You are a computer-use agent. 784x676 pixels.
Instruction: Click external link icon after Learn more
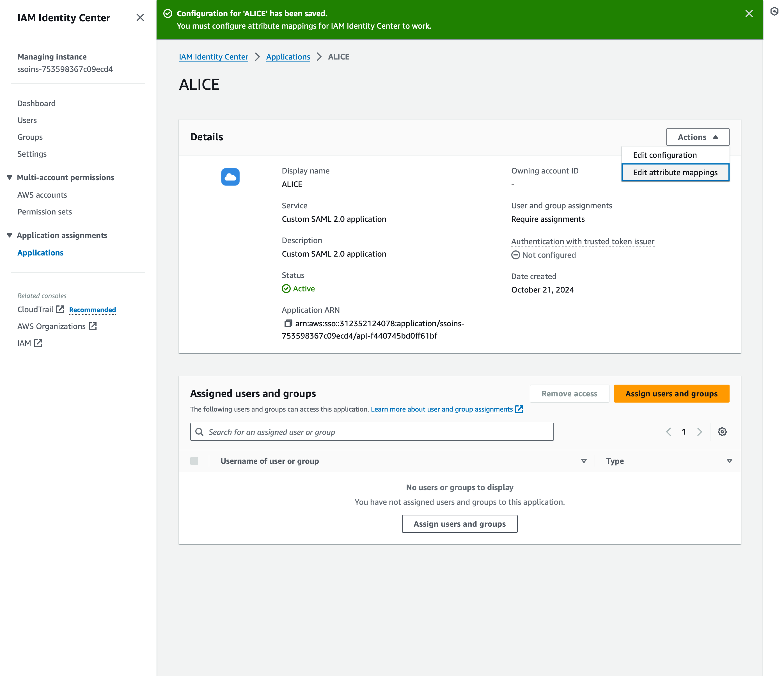(x=519, y=409)
